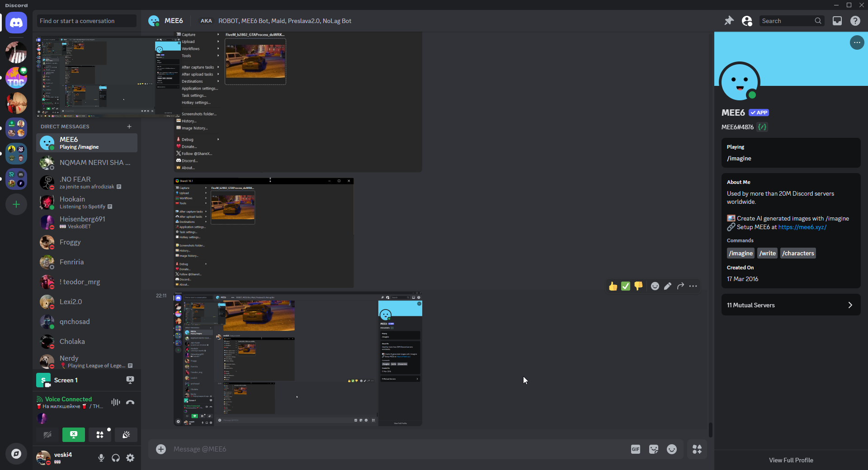
Task: Open the Help icon in the header
Action: click(855, 21)
